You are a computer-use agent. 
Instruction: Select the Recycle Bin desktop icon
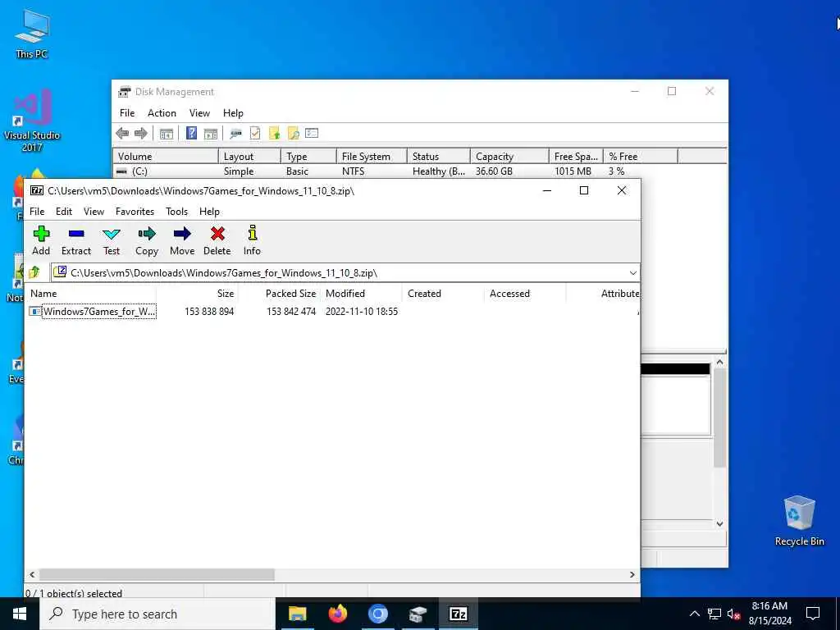(799, 521)
